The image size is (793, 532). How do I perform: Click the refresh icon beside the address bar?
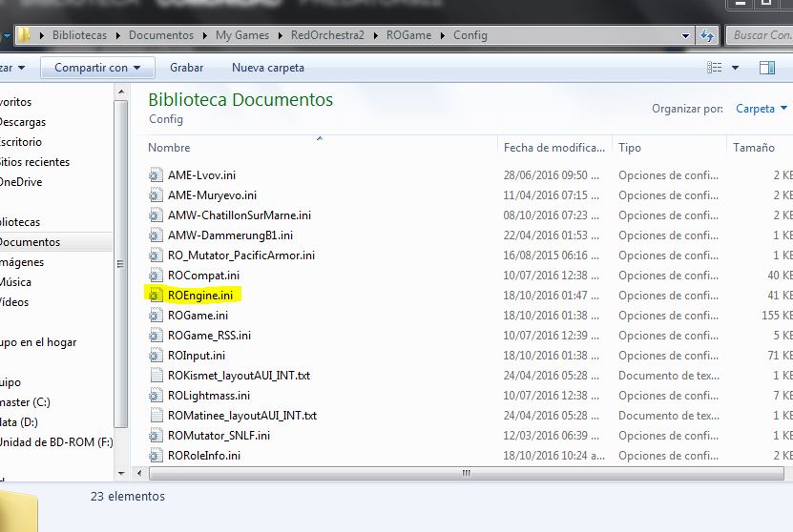tap(707, 35)
